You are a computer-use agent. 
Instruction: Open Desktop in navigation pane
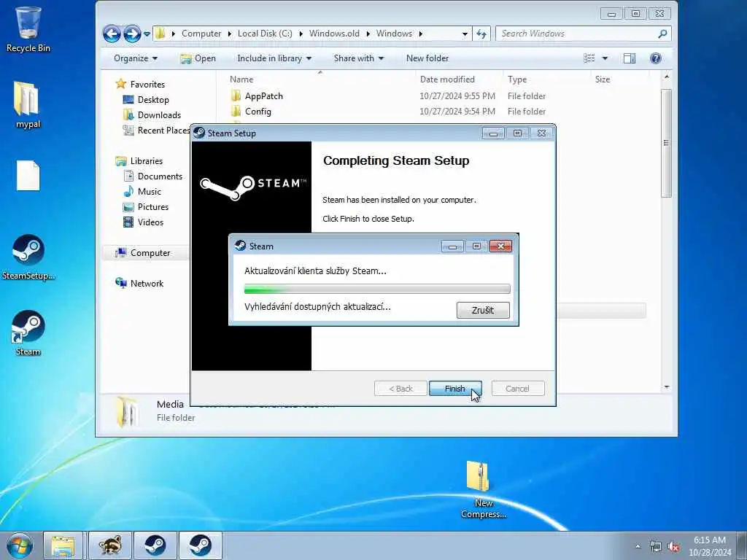pyautogui.click(x=146, y=99)
